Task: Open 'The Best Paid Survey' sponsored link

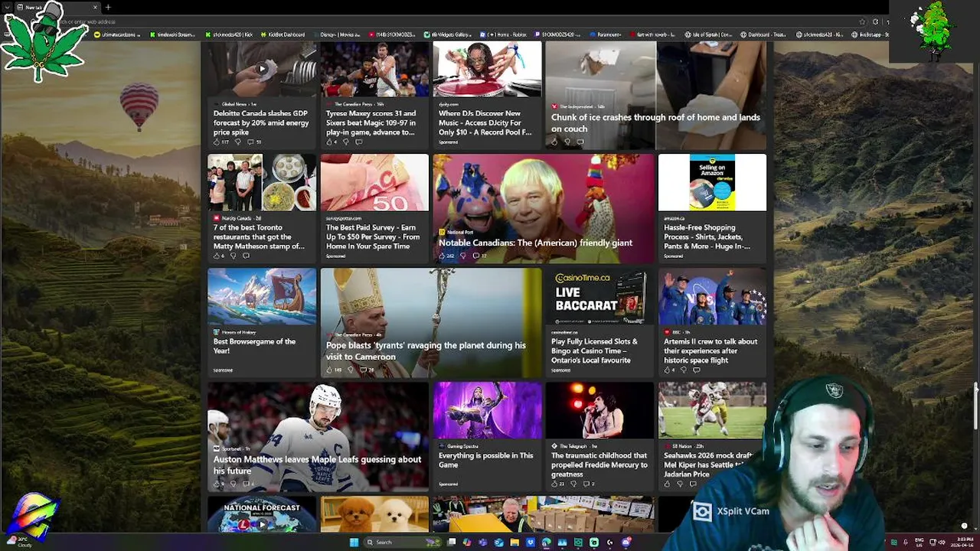Action: (373, 236)
